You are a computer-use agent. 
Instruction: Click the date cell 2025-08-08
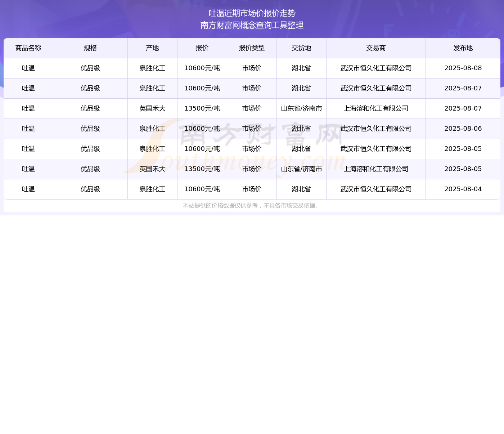(463, 68)
